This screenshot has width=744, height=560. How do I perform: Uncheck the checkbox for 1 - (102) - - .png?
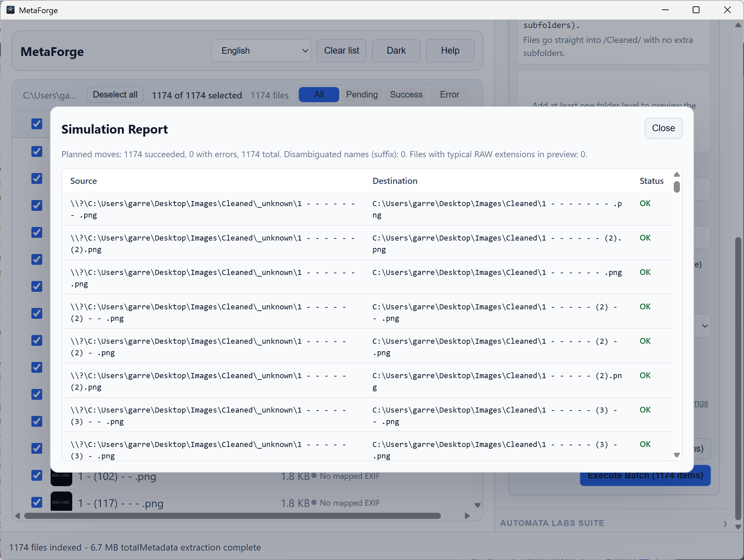point(37,475)
